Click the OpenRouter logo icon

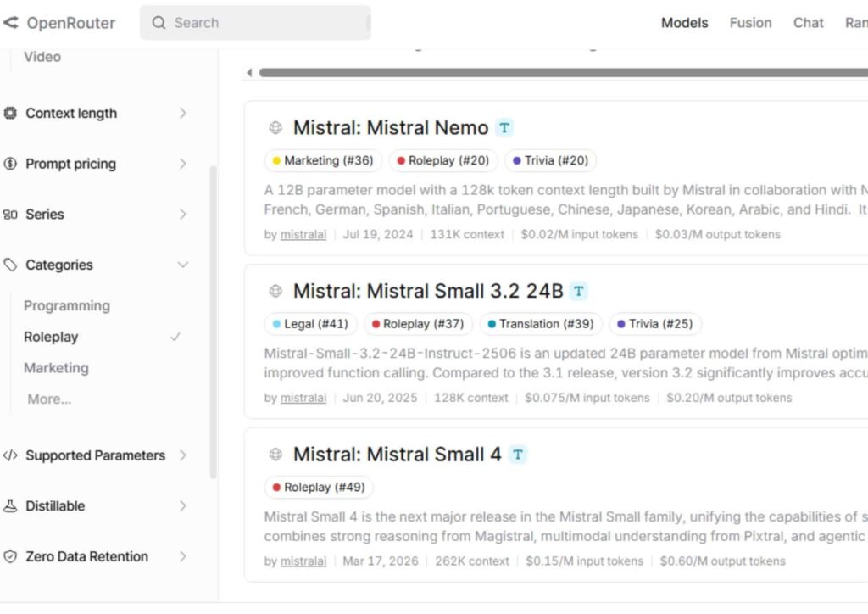(x=10, y=23)
